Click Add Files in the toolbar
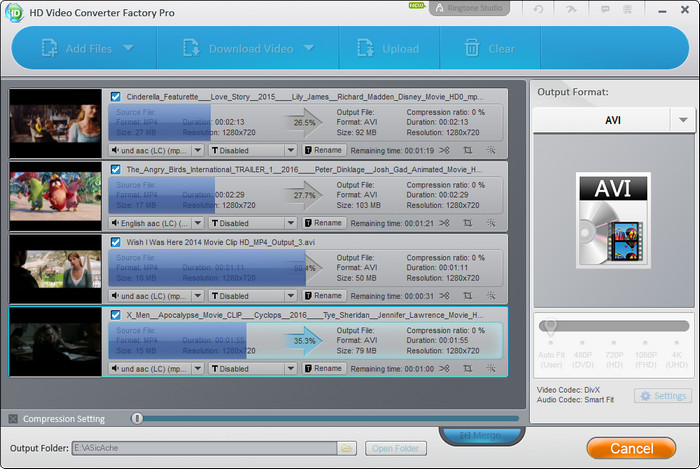 click(88, 48)
